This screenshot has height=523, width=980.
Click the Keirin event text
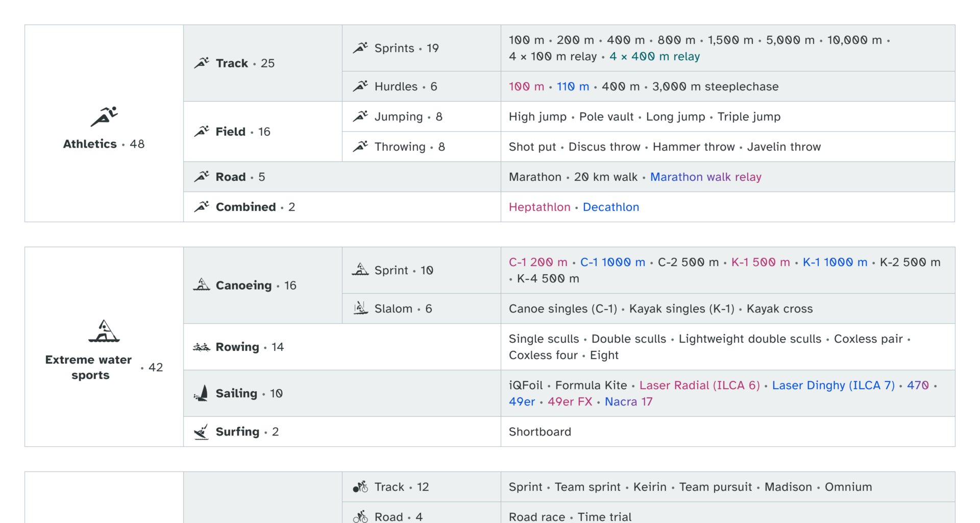650,487
